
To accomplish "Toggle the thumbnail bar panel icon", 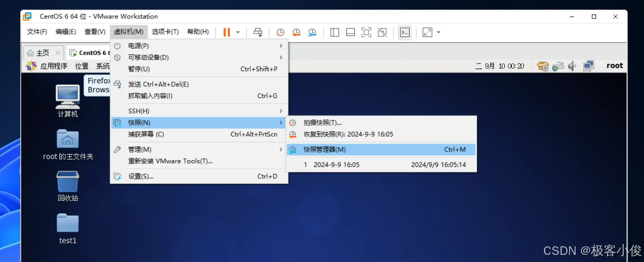I will point(350,32).
